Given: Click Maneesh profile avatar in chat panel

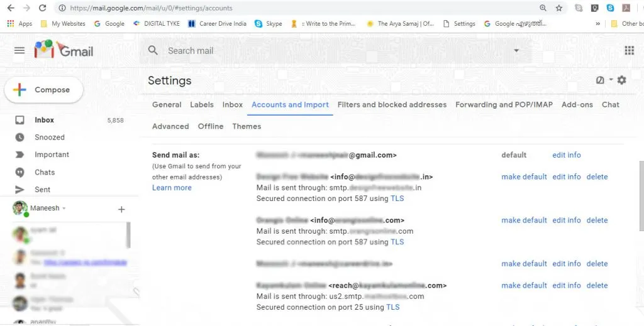Looking at the screenshot, I should [19, 209].
